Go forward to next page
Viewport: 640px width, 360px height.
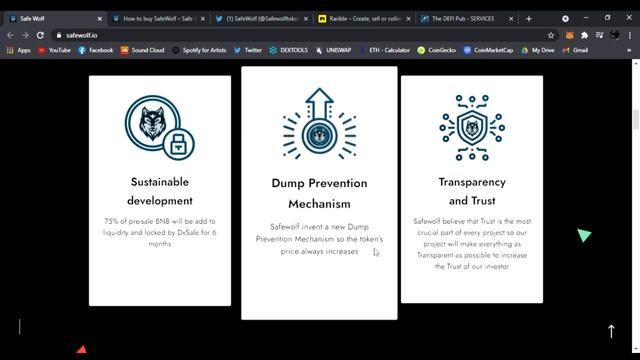(25, 36)
